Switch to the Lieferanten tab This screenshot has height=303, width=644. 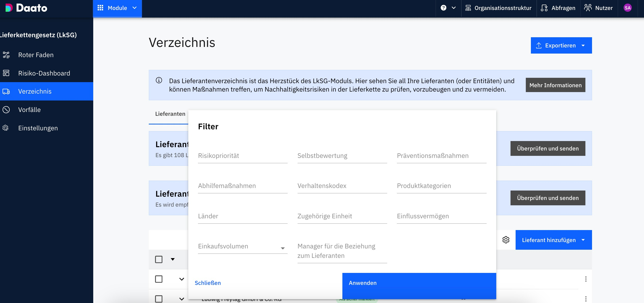click(x=170, y=114)
